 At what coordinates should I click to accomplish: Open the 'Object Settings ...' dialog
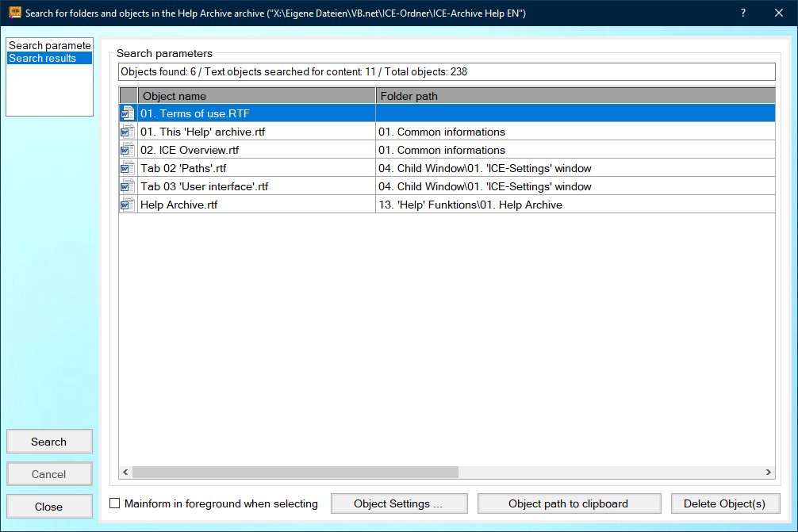click(x=398, y=503)
